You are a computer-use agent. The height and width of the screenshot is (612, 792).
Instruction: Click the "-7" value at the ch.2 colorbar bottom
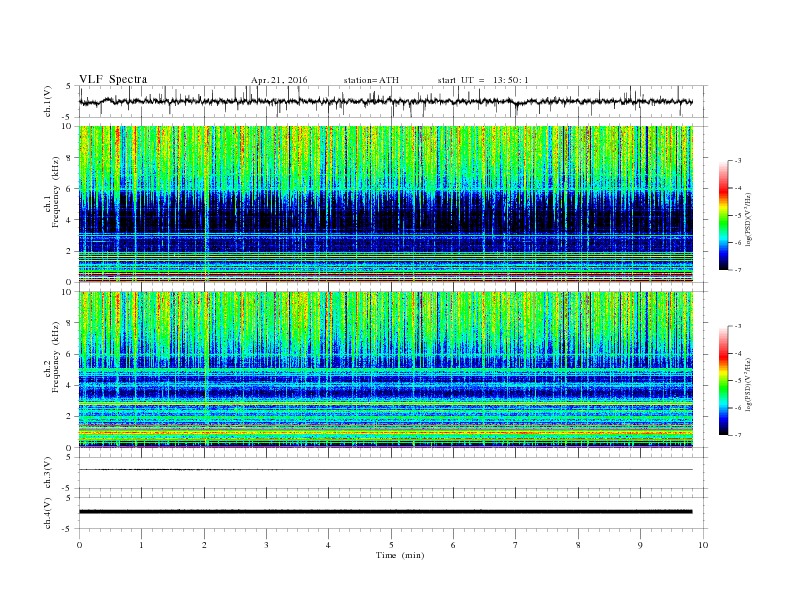[x=737, y=435]
